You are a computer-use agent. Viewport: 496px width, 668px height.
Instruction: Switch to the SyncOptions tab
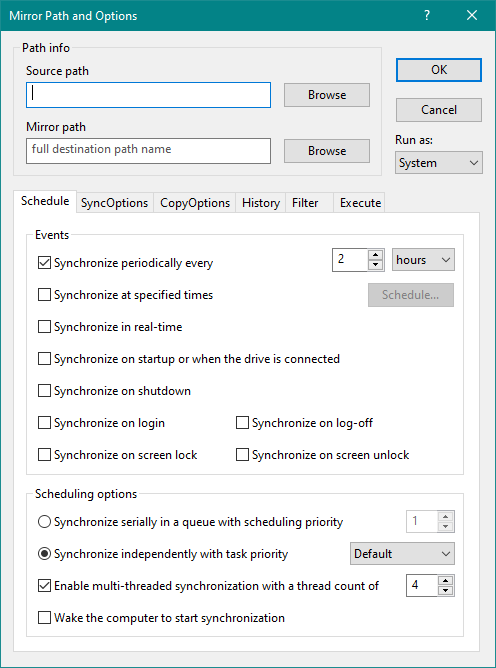pos(114,203)
